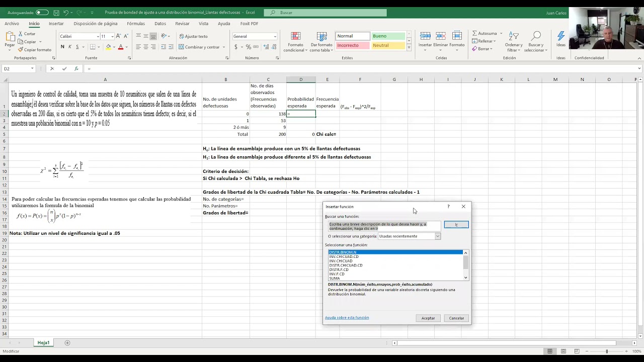Click the zoom slider in status bar
Image resolution: width=644 pixels, height=362 pixels.
(x=606, y=351)
